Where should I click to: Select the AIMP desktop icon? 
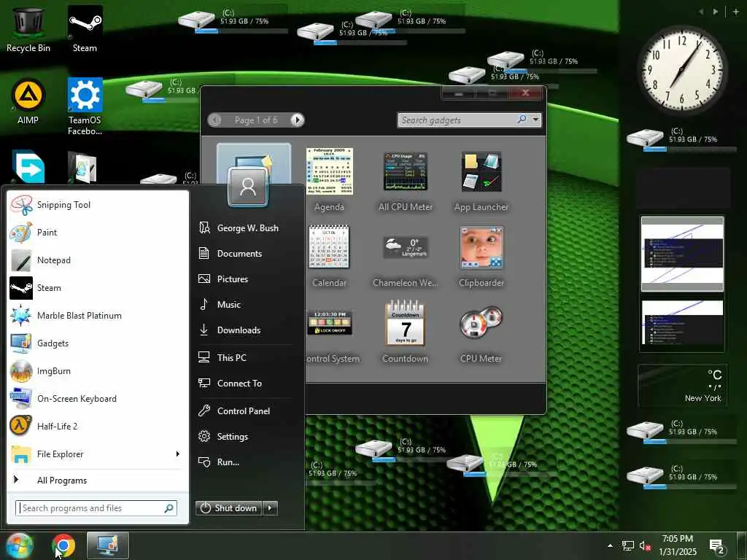(28, 102)
